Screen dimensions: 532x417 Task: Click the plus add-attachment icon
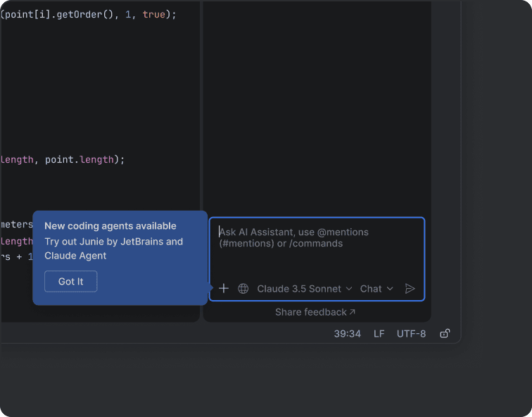(x=224, y=289)
